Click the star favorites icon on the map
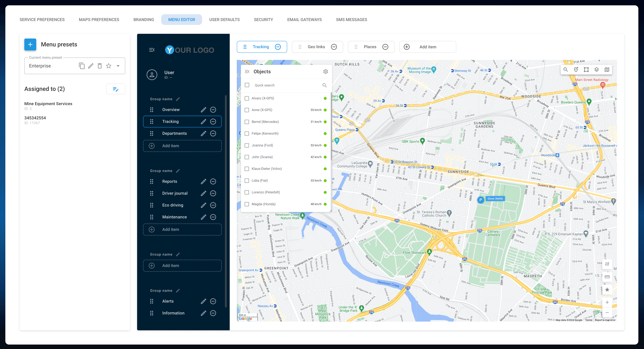This screenshot has width=644, height=349. point(607,290)
